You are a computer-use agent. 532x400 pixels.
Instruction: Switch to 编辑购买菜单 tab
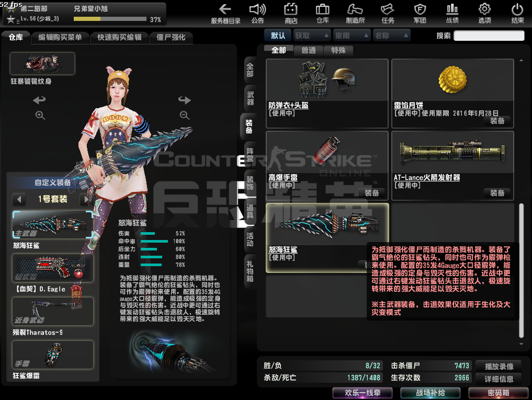[x=60, y=37]
